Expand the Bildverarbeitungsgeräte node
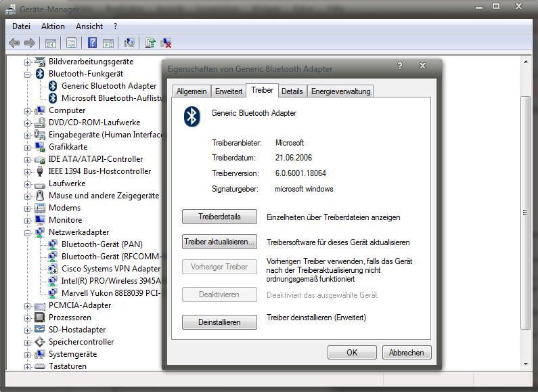Viewport: 538px width, 392px height. pos(27,62)
